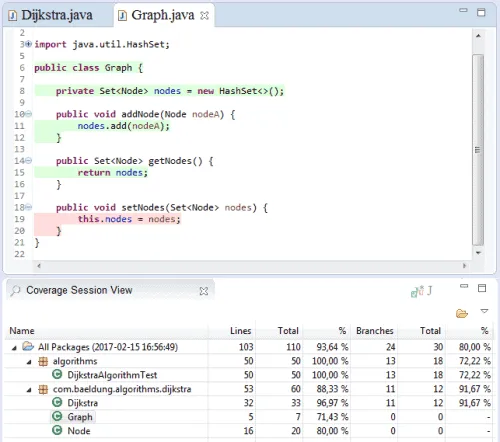Click the Node class icon

pos(57,431)
